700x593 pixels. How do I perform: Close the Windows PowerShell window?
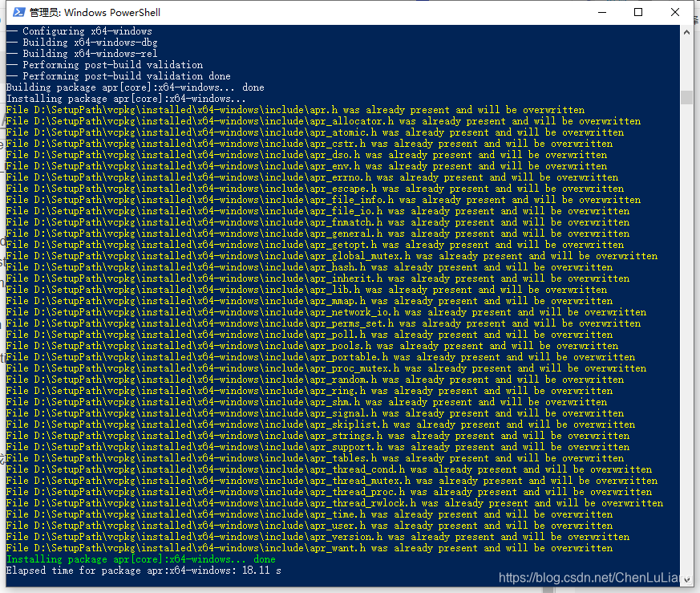675,12
